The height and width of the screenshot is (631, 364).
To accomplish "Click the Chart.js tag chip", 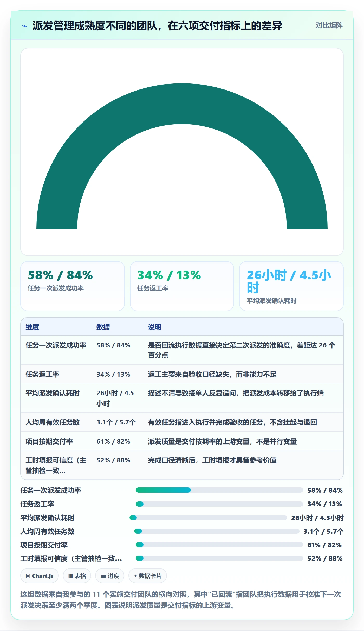I will tap(40, 576).
